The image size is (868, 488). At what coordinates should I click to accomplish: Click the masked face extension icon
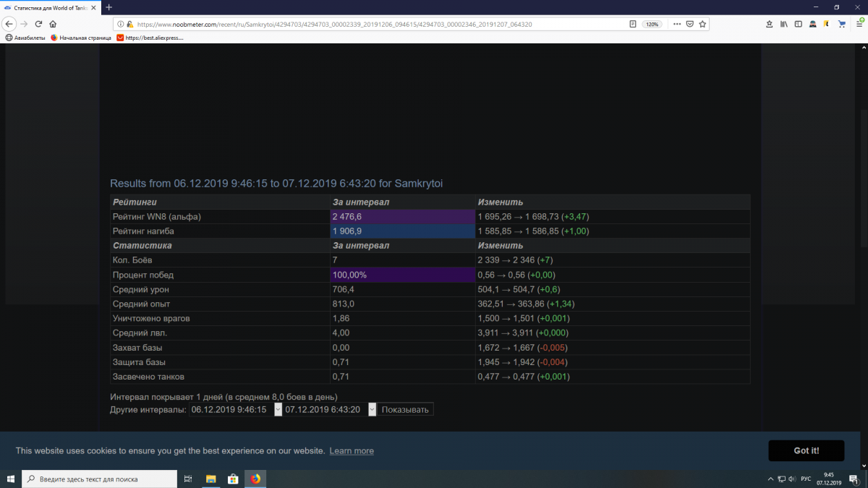pos(813,24)
